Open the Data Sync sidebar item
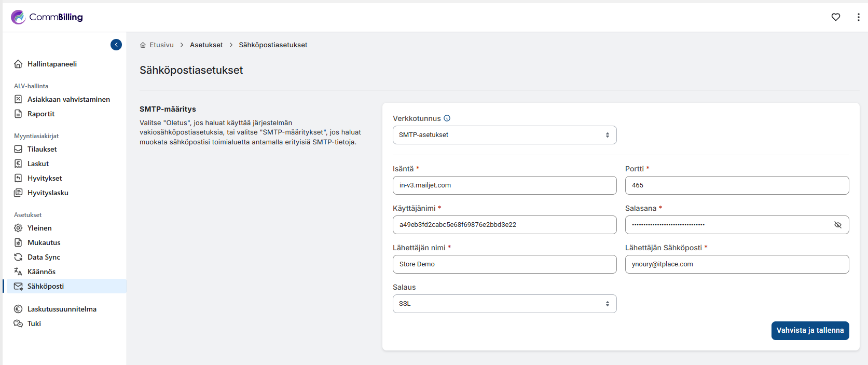Viewport: 868px width, 365px height. point(44,257)
